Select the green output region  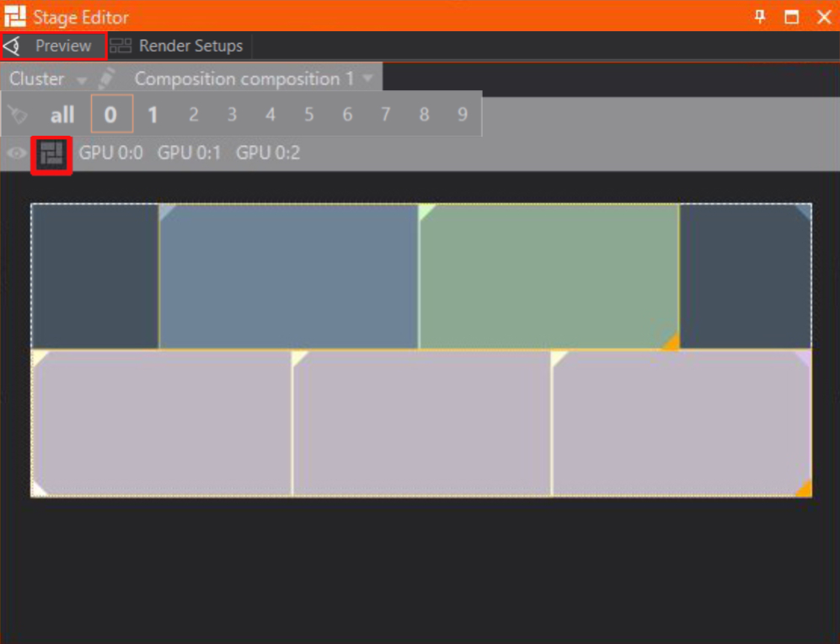(548, 274)
